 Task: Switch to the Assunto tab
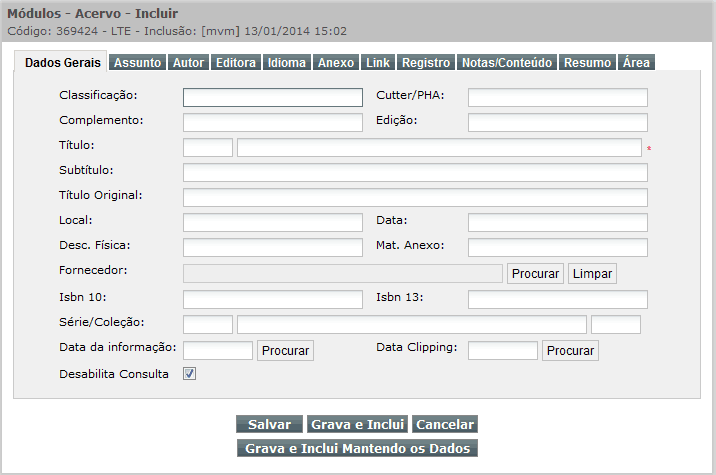click(137, 62)
